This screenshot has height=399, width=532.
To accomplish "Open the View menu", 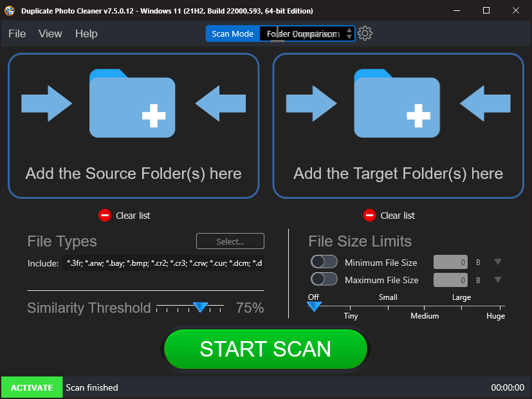I will click(x=50, y=33).
